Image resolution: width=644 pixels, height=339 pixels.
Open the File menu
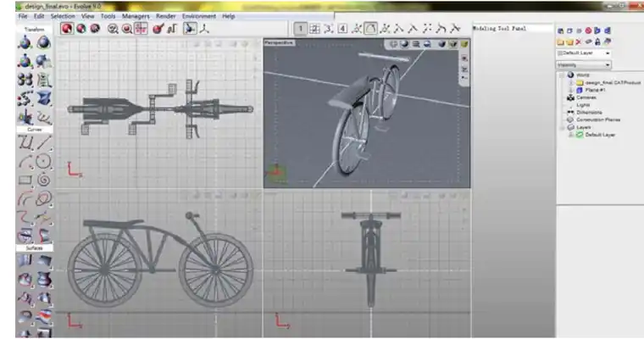23,16
